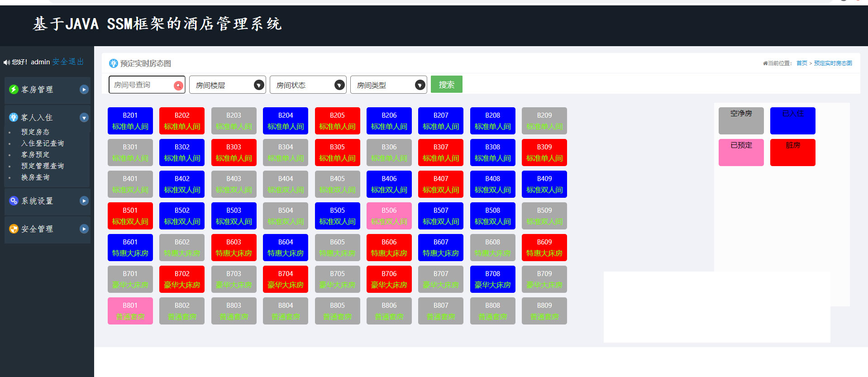Click the grey 空净房 legend swatch
The width and height of the screenshot is (868, 377).
[741, 121]
